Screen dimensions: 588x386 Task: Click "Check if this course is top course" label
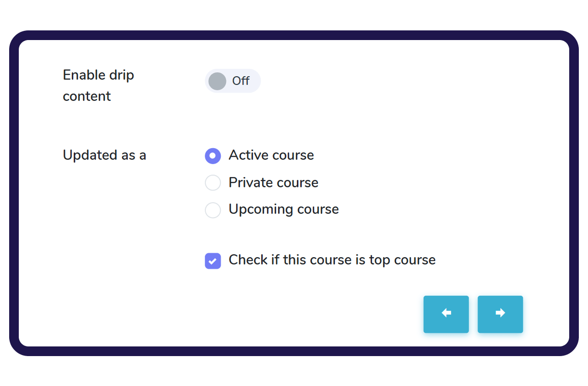(332, 260)
